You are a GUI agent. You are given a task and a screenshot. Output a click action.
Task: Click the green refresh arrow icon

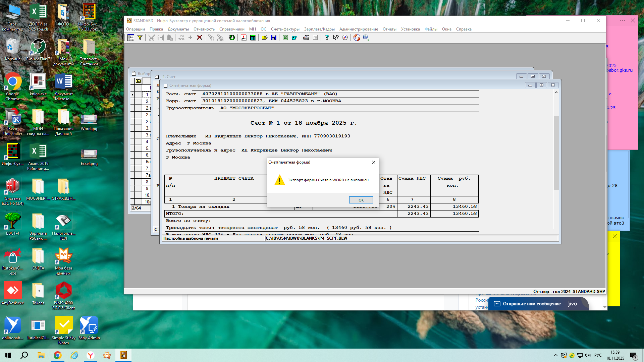click(232, 38)
